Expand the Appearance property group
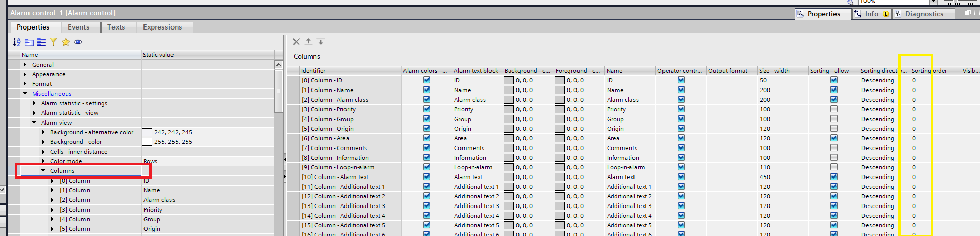 point(25,74)
